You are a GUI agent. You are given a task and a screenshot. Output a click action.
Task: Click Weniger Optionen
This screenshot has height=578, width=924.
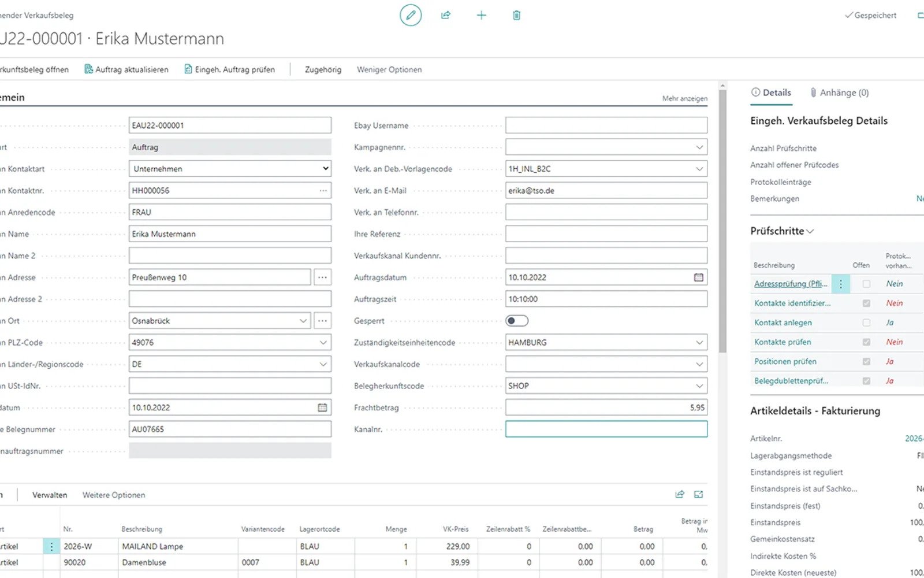tap(389, 69)
